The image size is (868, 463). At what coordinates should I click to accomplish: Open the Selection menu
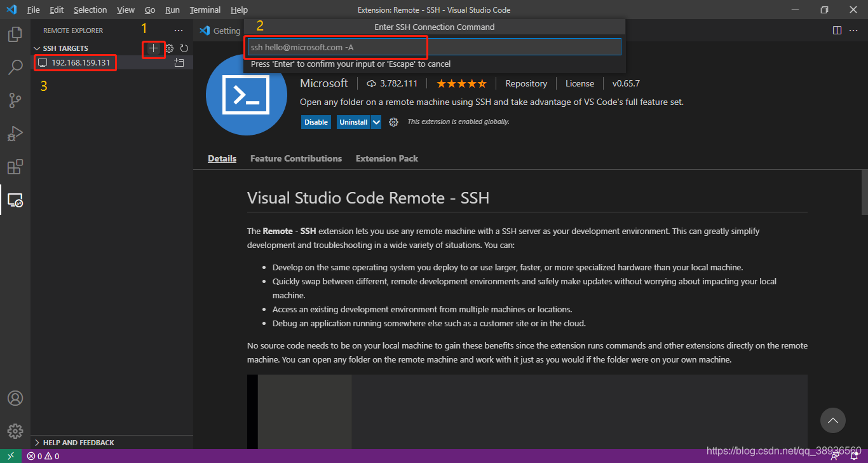pyautogui.click(x=90, y=10)
